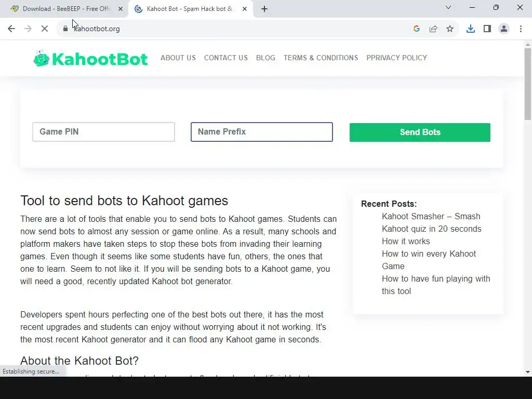Focus the Name Prefix field
532x399 pixels.
point(262,132)
